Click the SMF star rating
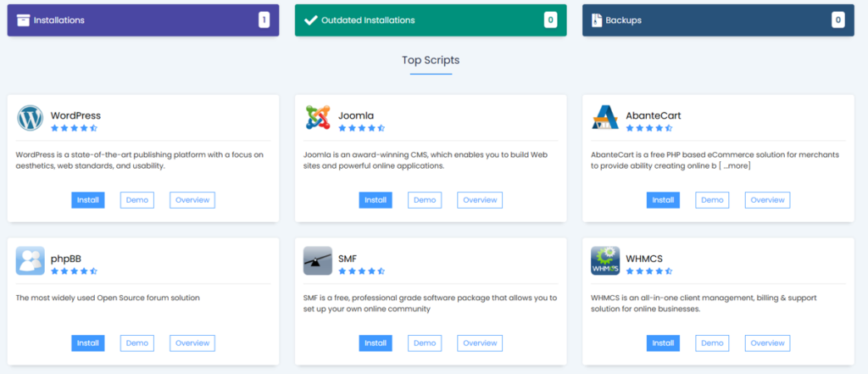The height and width of the screenshot is (374, 868). tap(361, 271)
